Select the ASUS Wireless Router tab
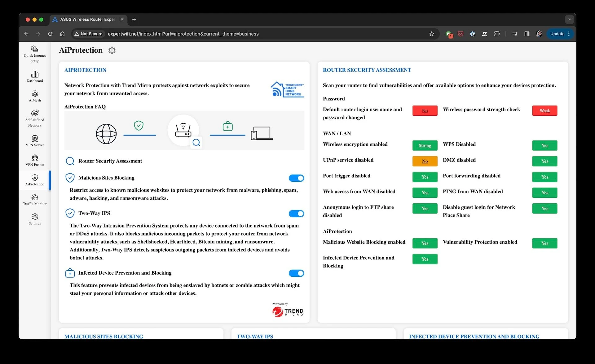595x364 pixels. pyautogui.click(x=89, y=19)
